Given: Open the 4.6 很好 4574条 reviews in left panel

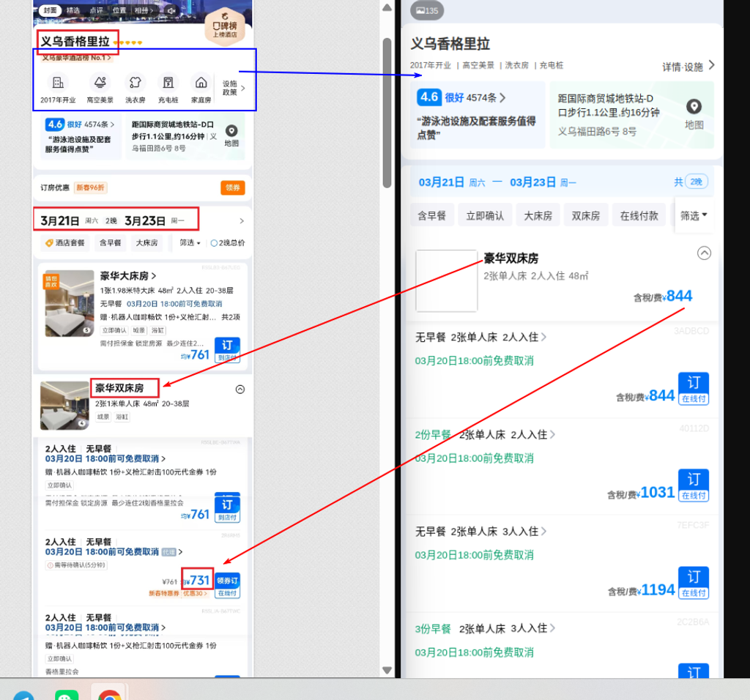Looking at the screenshot, I should point(80,124).
